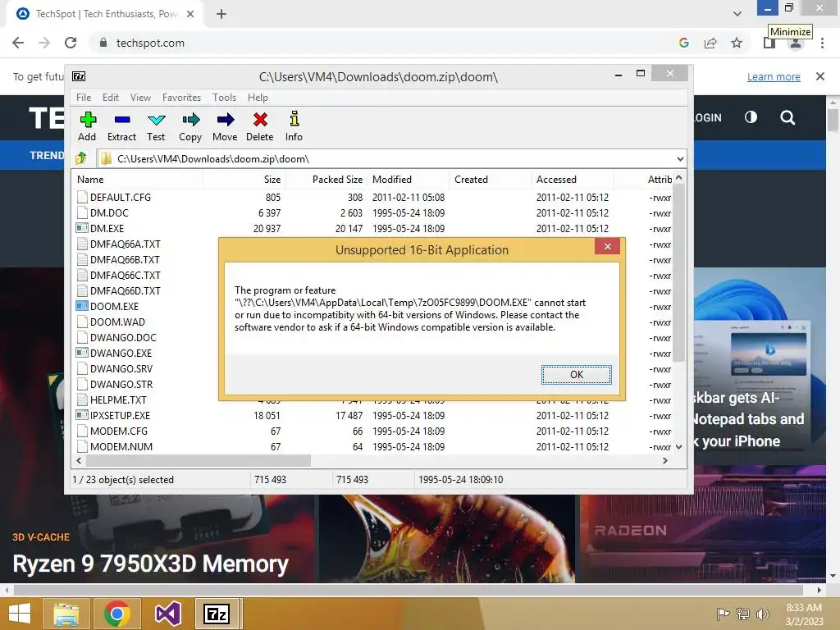Viewport: 840px width, 630px height.
Task: Open the Windows Start button
Action: click(x=20, y=614)
